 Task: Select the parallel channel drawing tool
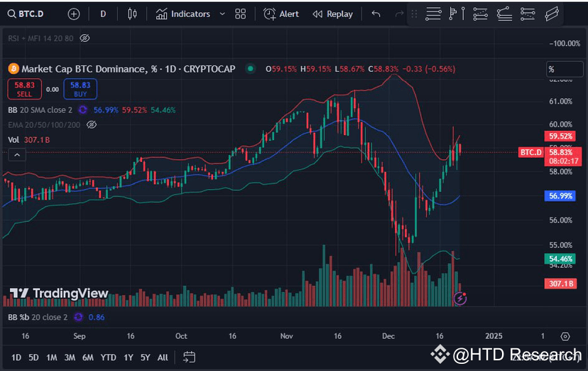pyautogui.click(x=552, y=14)
